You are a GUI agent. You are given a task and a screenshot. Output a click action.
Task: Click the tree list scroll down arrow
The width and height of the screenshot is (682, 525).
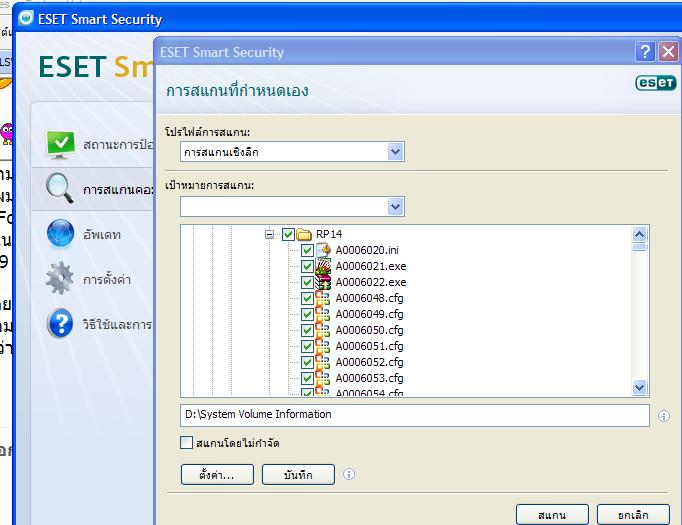[x=639, y=387]
